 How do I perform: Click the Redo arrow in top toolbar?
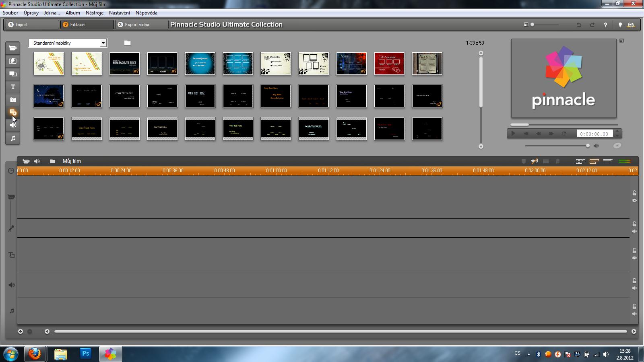[x=592, y=25]
